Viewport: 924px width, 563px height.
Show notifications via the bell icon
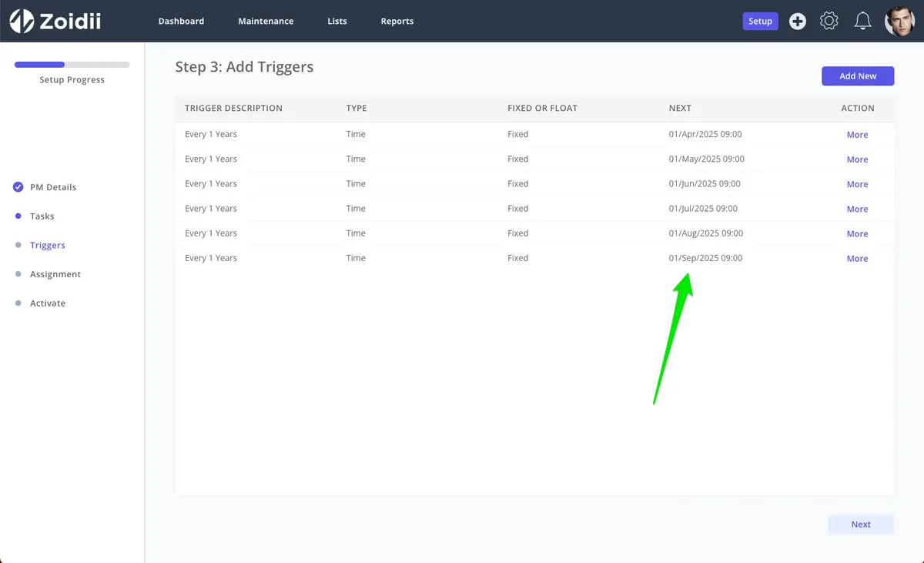click(863, 21)
